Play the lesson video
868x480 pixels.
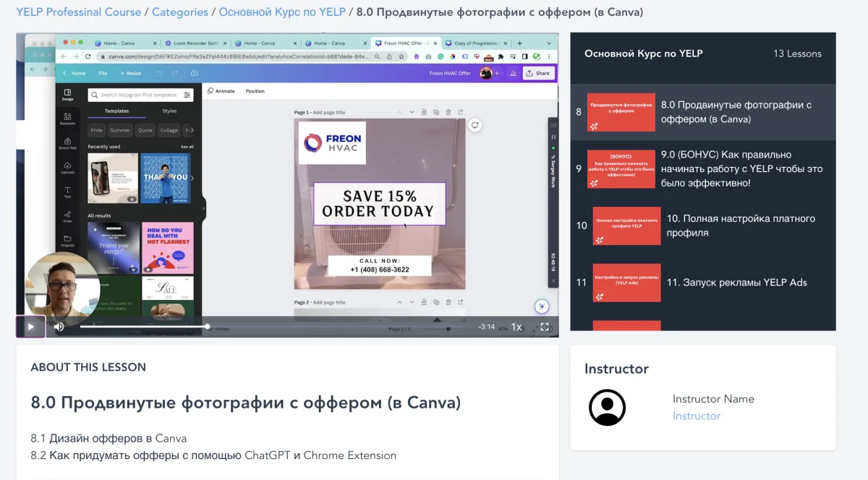30,327
